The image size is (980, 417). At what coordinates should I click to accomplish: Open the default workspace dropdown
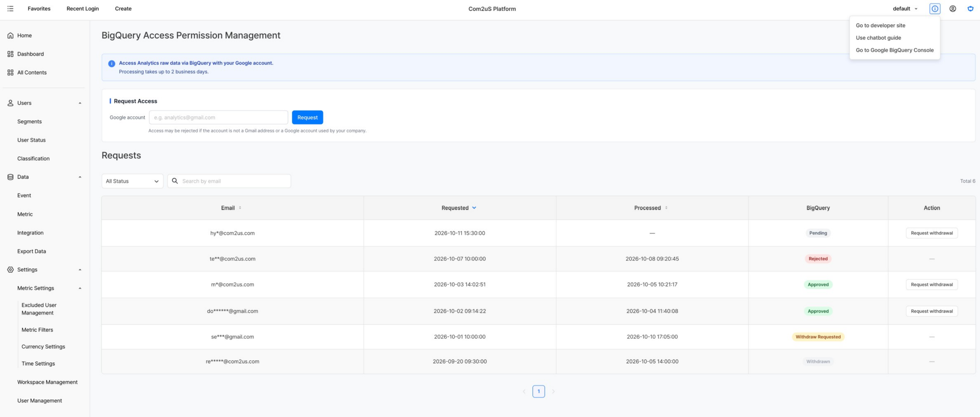pos(906,8)
